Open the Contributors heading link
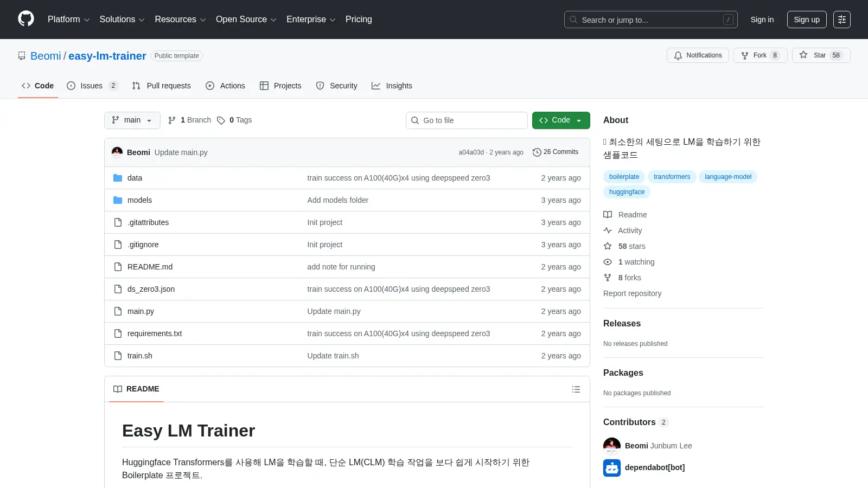Image resolution: width=868 pixels, height=488 pixels. tap(636, 422)
